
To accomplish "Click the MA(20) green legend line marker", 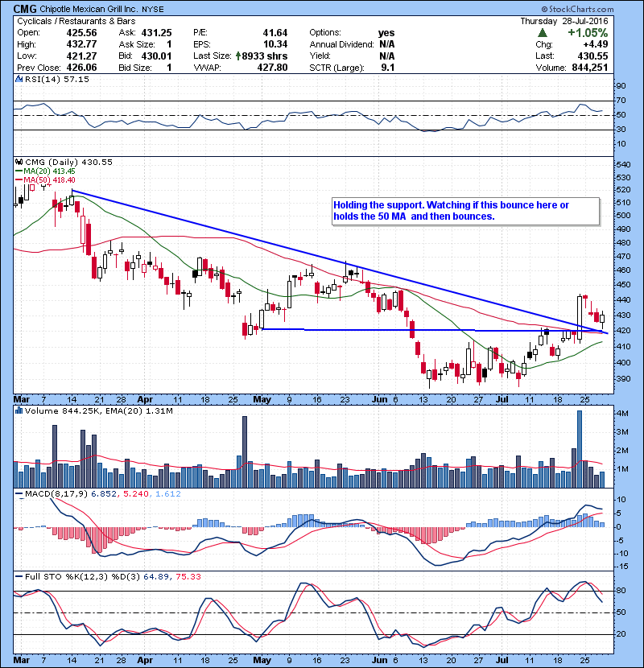I will point(19,171).
